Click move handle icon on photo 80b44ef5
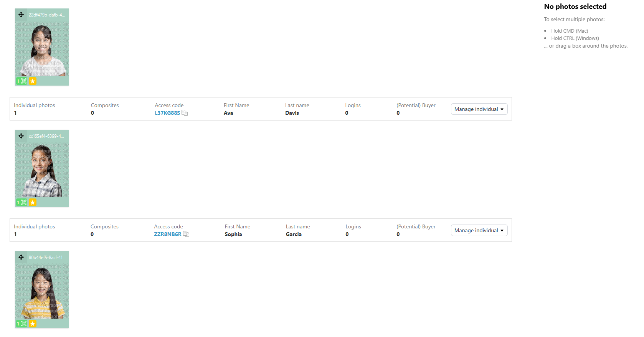Screen dimensions: 644x337 (21, 257)
